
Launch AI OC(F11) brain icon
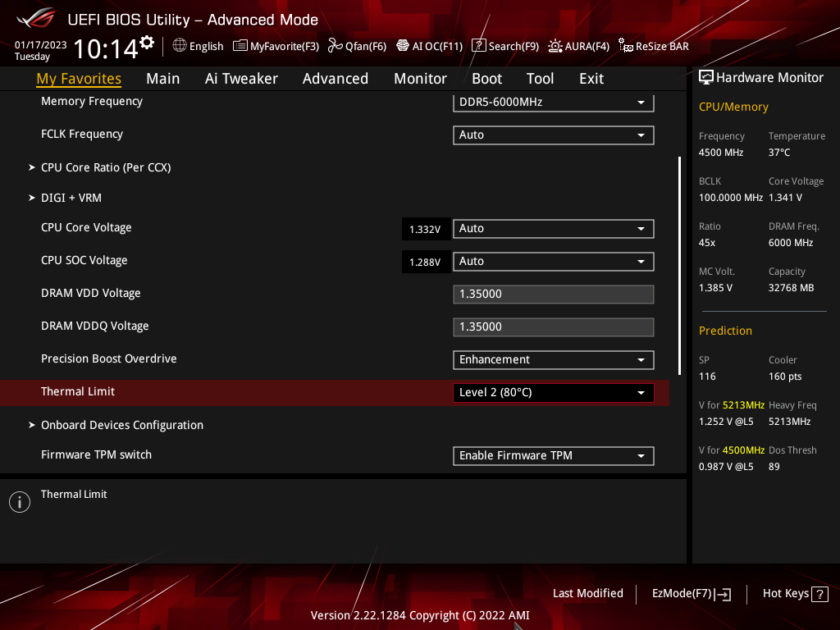[x=402, y=46]
